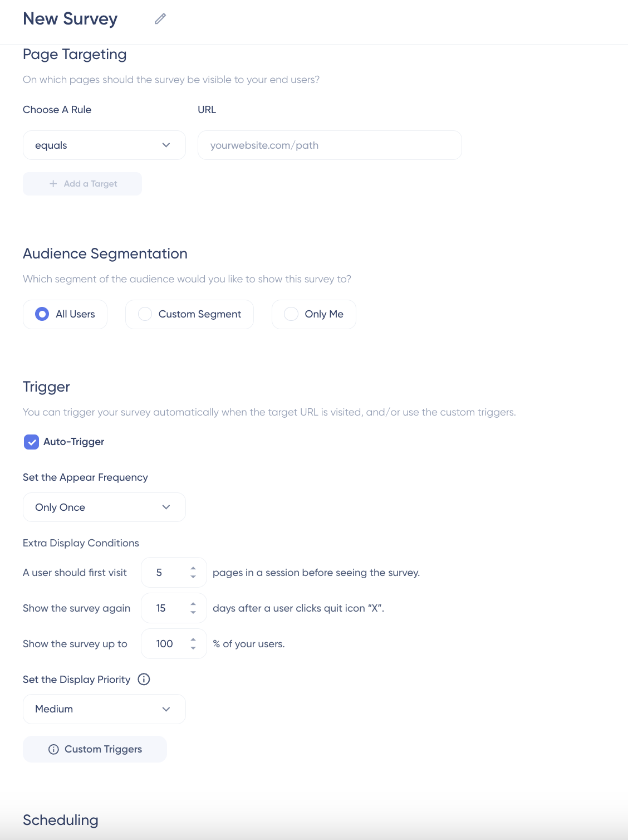Increase the pages-visited count with up arrow
The width and height of the screenshot is (628, 840).
coord(193,568)
